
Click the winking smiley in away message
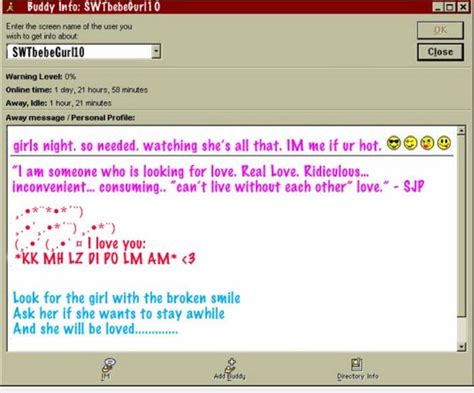[410, 144]
